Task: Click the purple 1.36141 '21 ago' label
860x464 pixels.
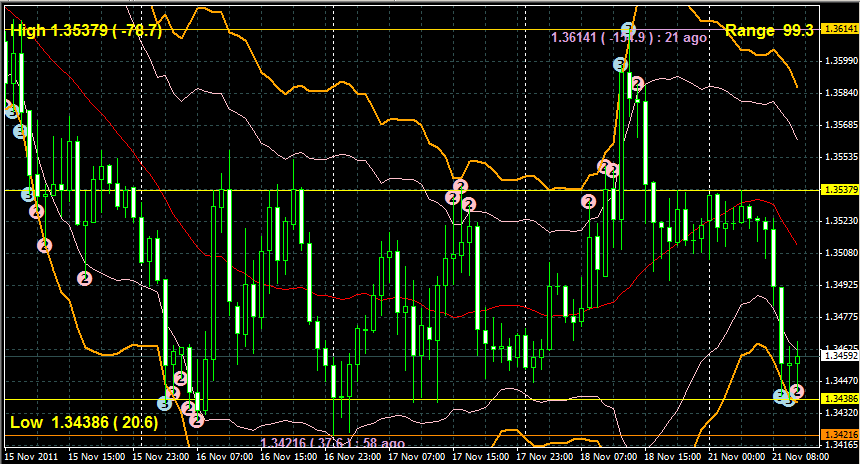Action: 630,37
